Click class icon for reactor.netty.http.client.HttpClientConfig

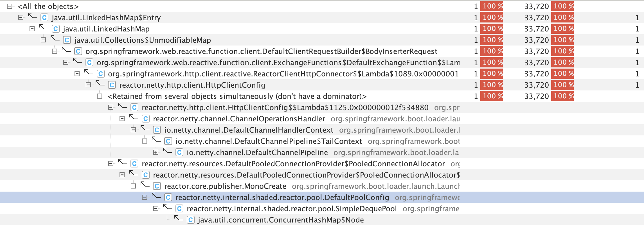coord(112,85)
